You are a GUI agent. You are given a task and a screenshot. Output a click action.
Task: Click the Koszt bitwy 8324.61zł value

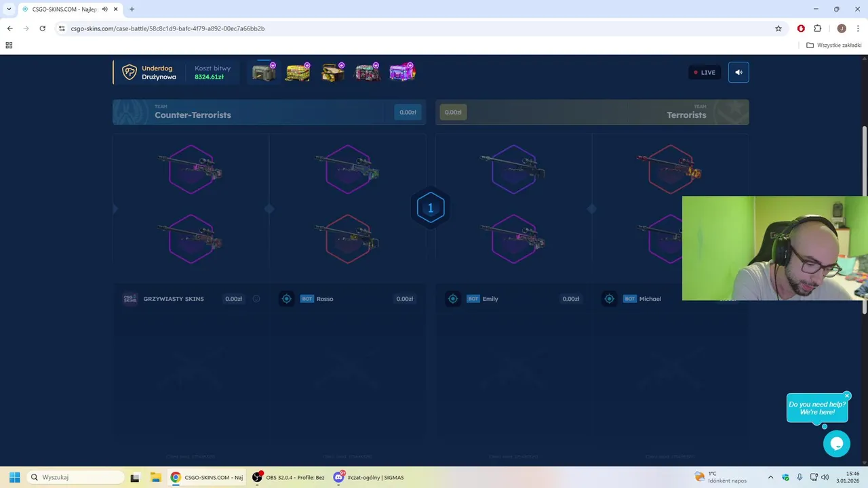point(209,77)
